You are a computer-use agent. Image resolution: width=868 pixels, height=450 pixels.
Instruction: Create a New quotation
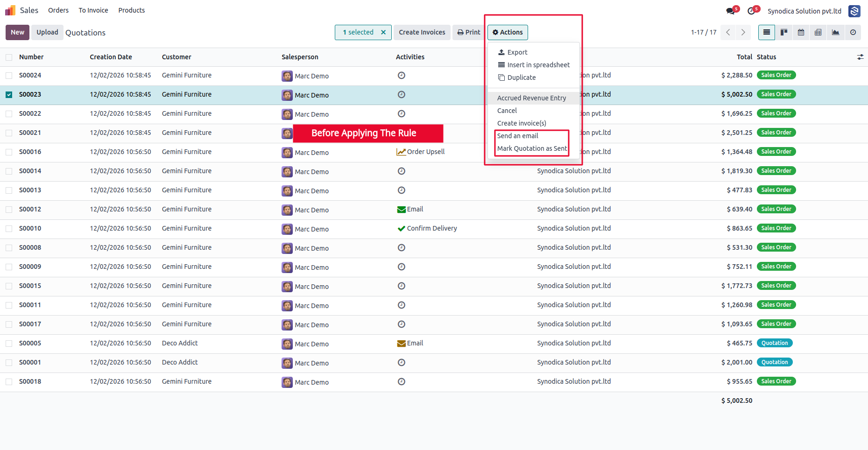17,32
